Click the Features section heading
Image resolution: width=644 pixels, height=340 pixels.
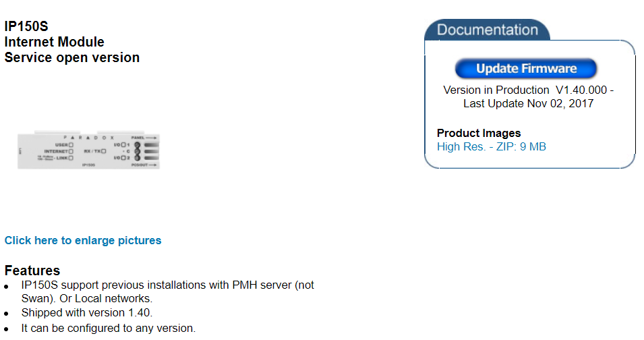coord(32,271)
